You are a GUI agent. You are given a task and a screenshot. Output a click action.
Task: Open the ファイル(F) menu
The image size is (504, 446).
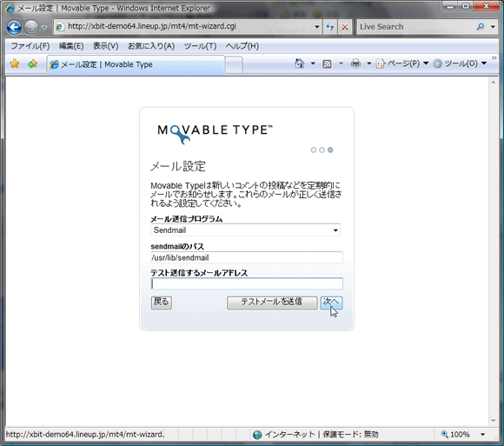(30, 46)
